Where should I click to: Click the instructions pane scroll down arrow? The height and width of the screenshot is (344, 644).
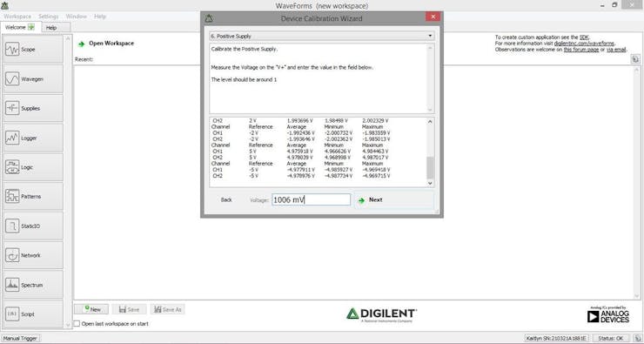tap(430, 110)
